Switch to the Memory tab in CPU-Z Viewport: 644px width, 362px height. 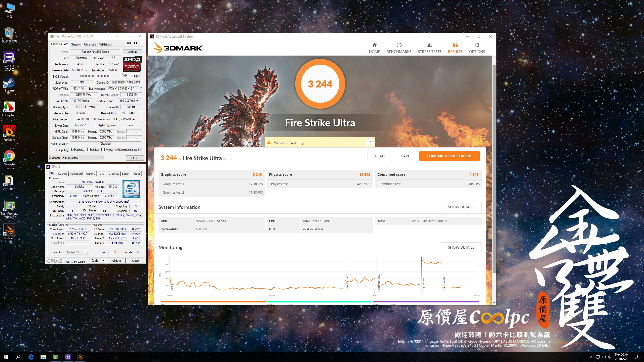coord(90,174)
